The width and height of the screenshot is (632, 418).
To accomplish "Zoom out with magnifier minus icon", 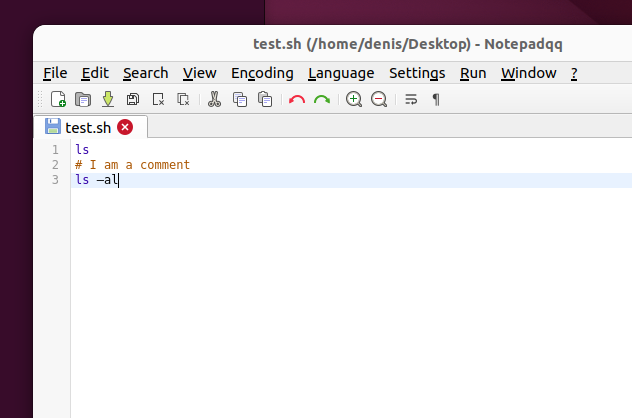I will click(x=379, y=99).
